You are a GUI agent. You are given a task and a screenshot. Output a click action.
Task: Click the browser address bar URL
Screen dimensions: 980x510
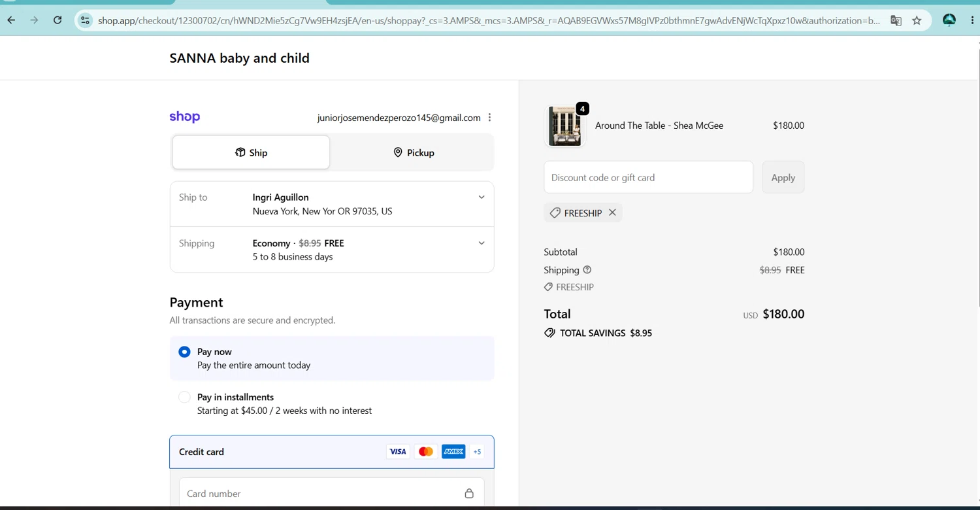tap(489, 21)
